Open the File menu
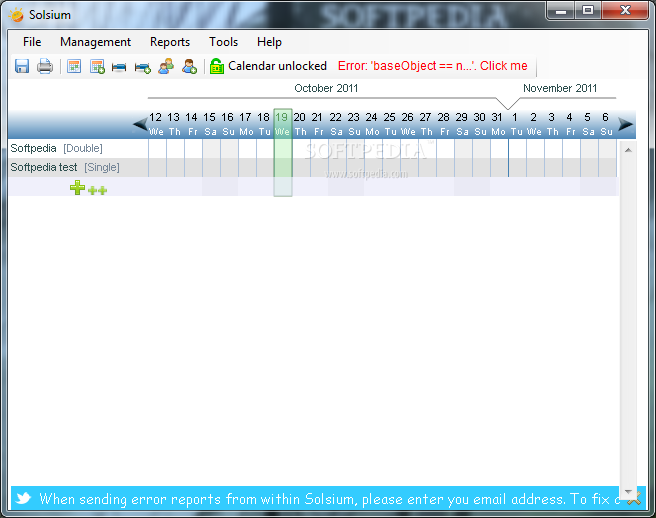The height and width of the screenshot is (518, 656). (x=32, y=42)
